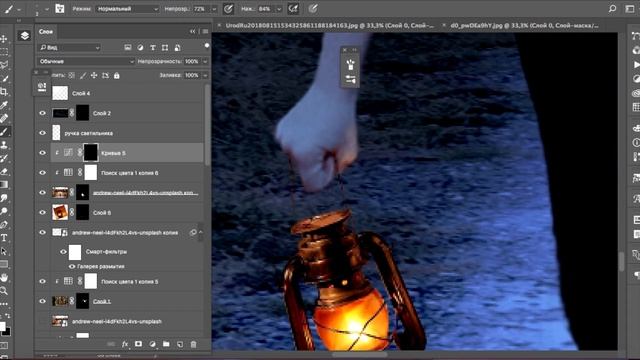
Task: Select the Слой 6 layer thumbnail
Action: pyautogui.click(x=60, y=212)
